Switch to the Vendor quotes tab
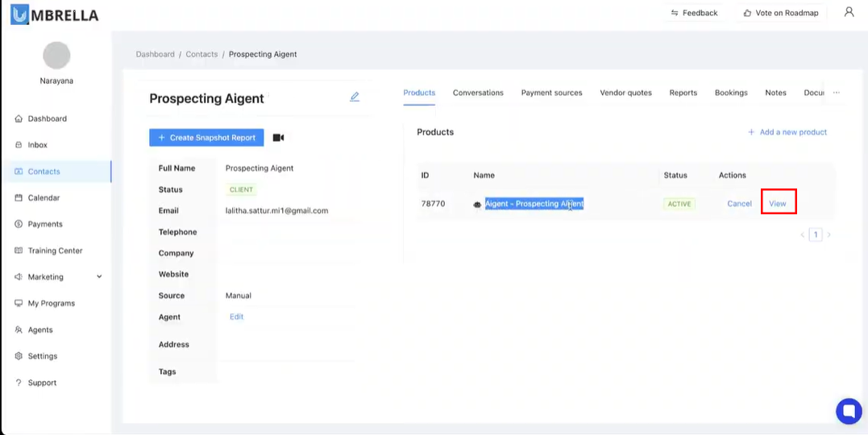Viewport: 868px width, 435px height. 626,93
